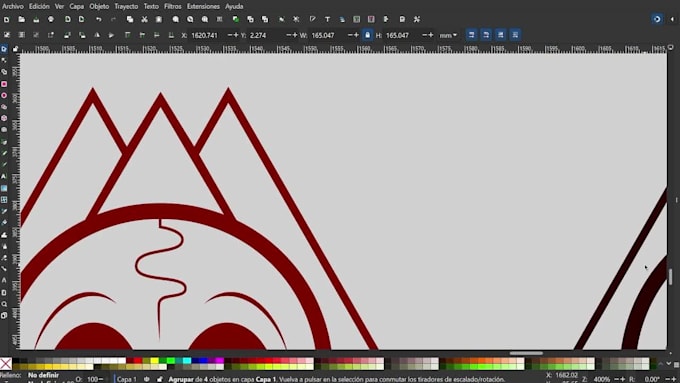Expand the collapsed panel arrow at top right
This screenshot has height=383, width=680.
[673, 19]
